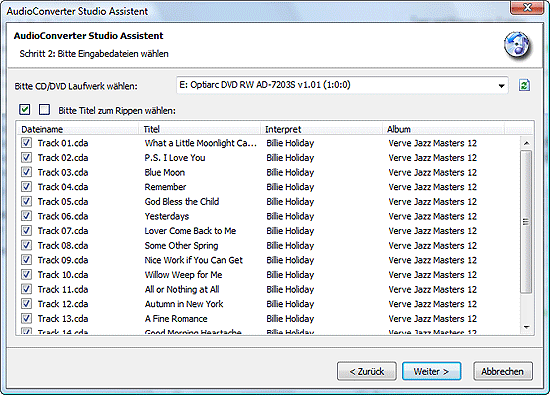This screenshot has width=550, height=395.
Task: Click the Zurück button
Action: point(367,371)
